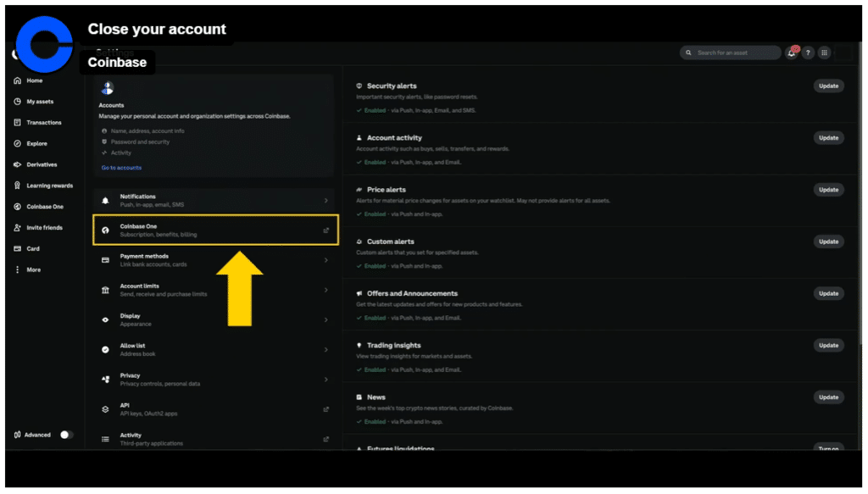The image size is (868, 494).
Task: Toggle the Advanced trading switch
Action: [66, 436]
